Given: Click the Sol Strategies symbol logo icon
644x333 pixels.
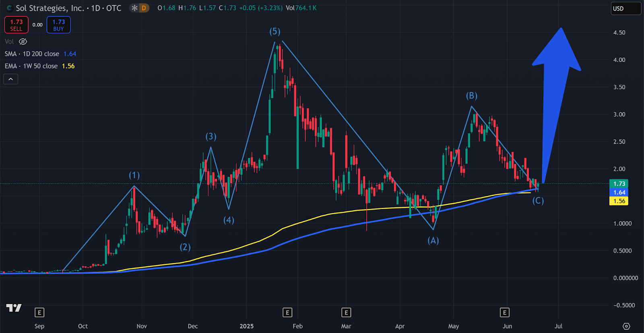Looking at the screenshot, I should tap(9, 8).
